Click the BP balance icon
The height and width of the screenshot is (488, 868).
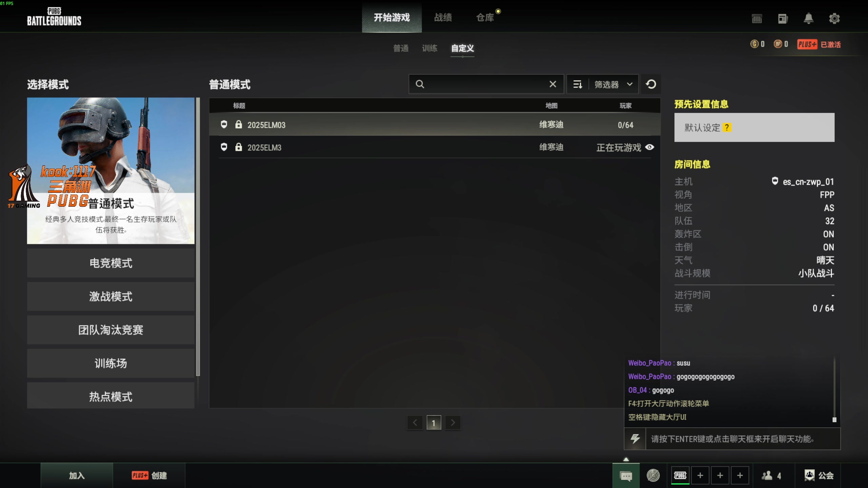coord(778,44)
